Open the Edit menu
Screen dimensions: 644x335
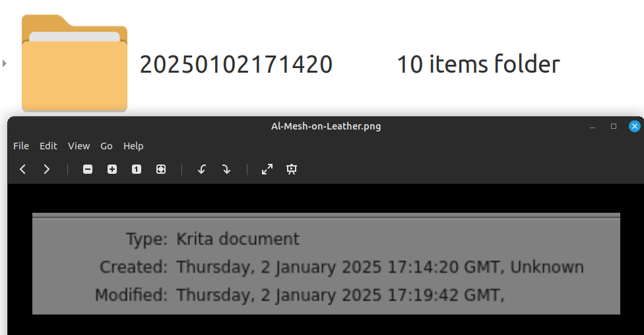coord(48,146)
